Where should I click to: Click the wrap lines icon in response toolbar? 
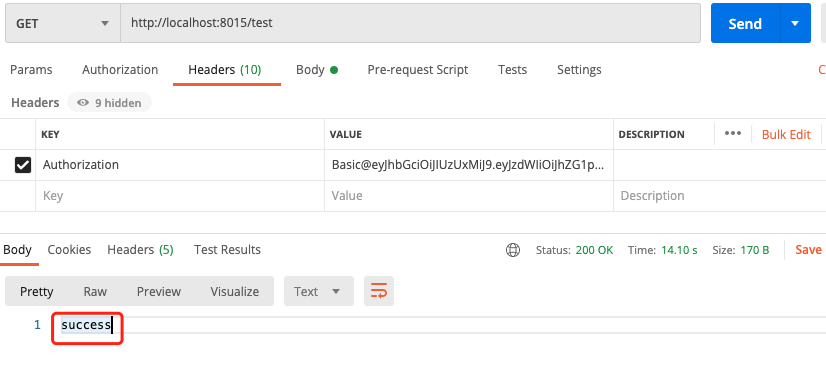coord(379,291)
